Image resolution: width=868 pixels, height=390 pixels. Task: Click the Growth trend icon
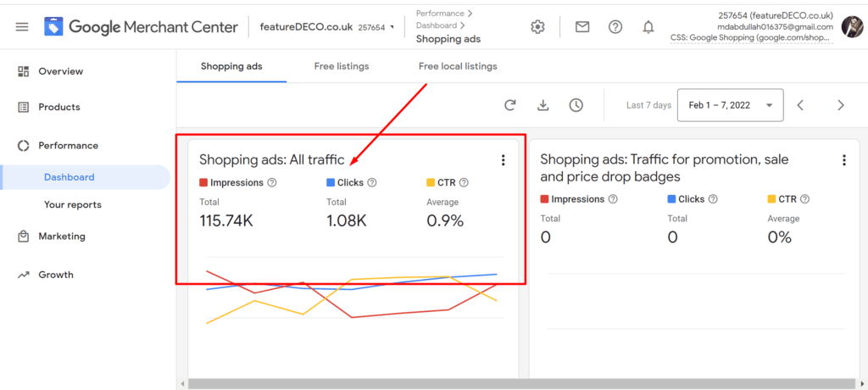23,275
